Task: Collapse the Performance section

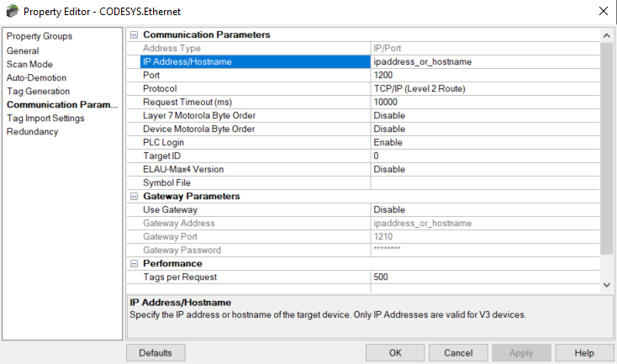Action: (134, 264)
